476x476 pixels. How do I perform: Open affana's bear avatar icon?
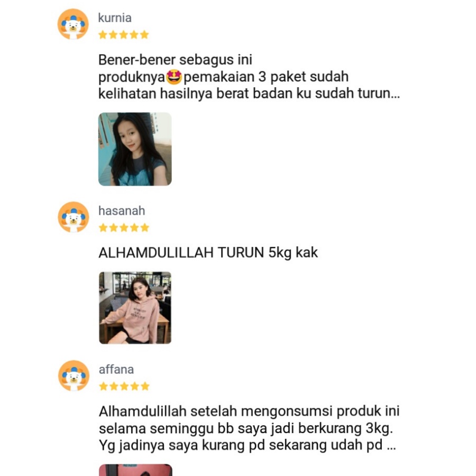coord(74,376)
